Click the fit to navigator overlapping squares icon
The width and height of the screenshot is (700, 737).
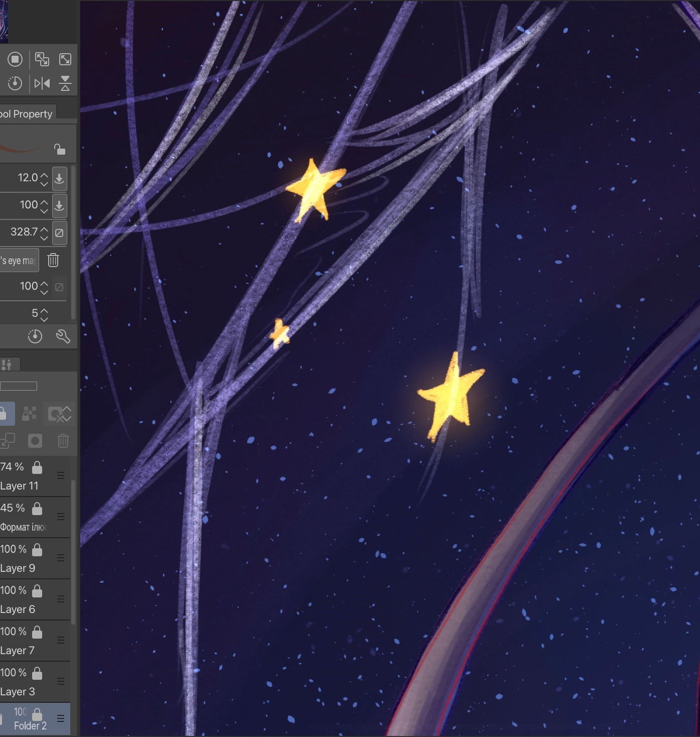pos(42,59)
